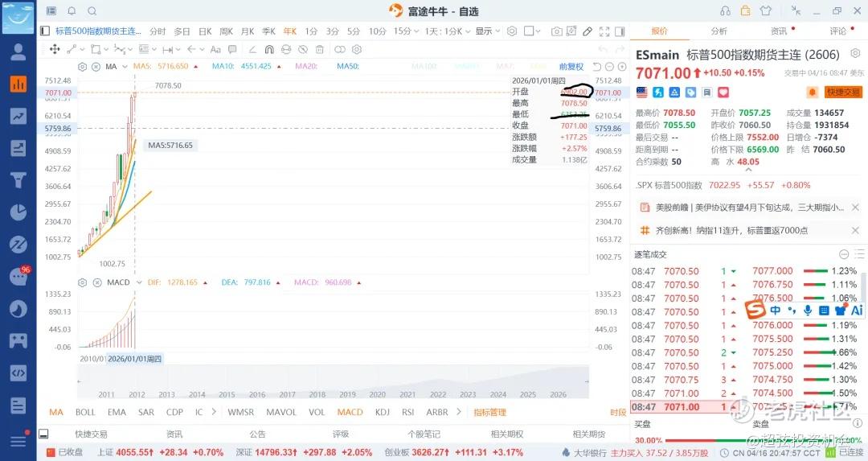Click the fullscreen expand icon in chart toolbar
The width and height of the screenshot is (868, 461).
coord(604,31)
